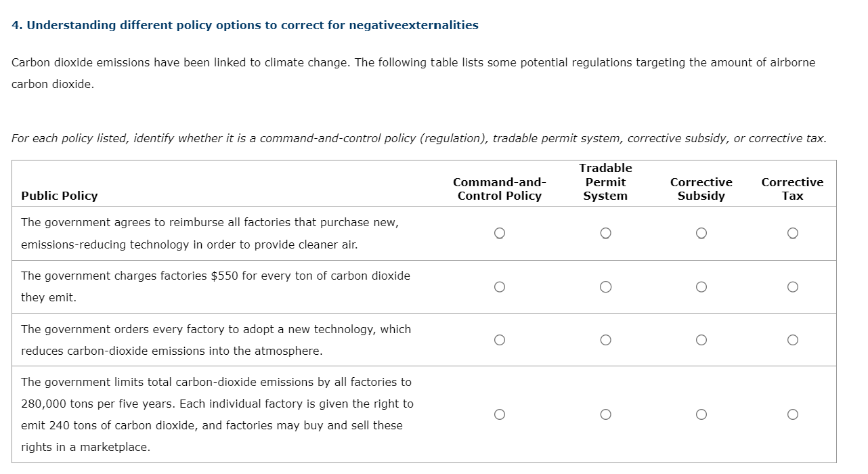Click the question 4 heading text

tap(244, 24)
